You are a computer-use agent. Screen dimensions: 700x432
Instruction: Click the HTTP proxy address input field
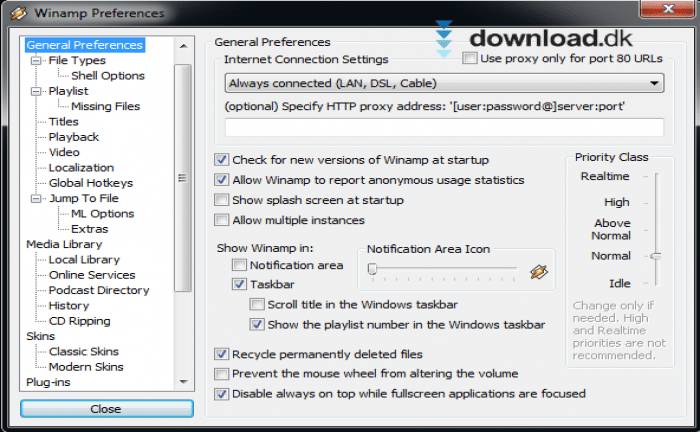click(x=444, y=128)
